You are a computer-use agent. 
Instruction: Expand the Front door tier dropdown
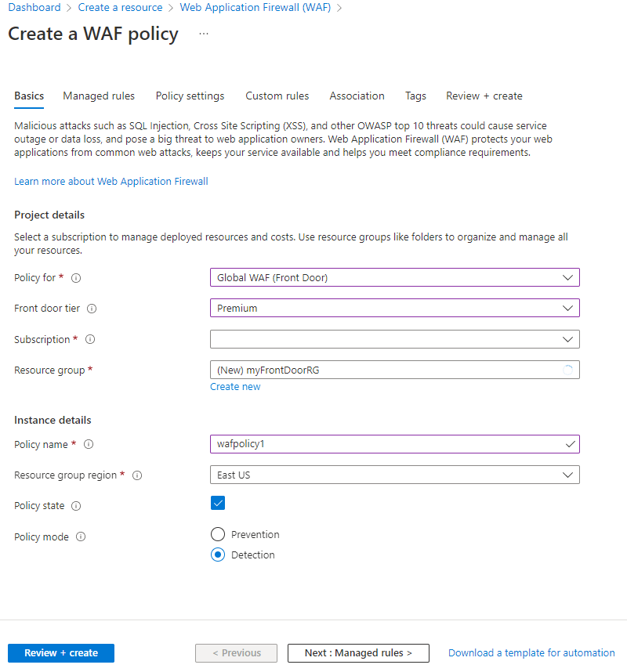pyautogui.click(x=394, y=308)
